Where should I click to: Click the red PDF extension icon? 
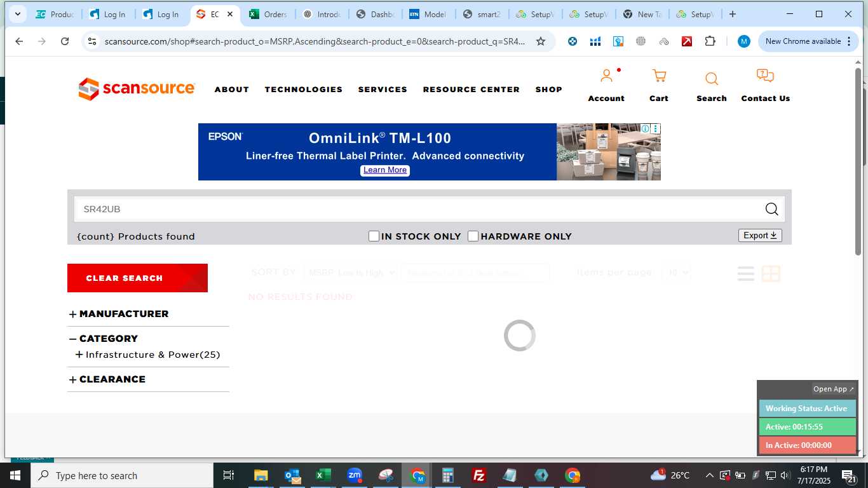click(x=687, y=41)
